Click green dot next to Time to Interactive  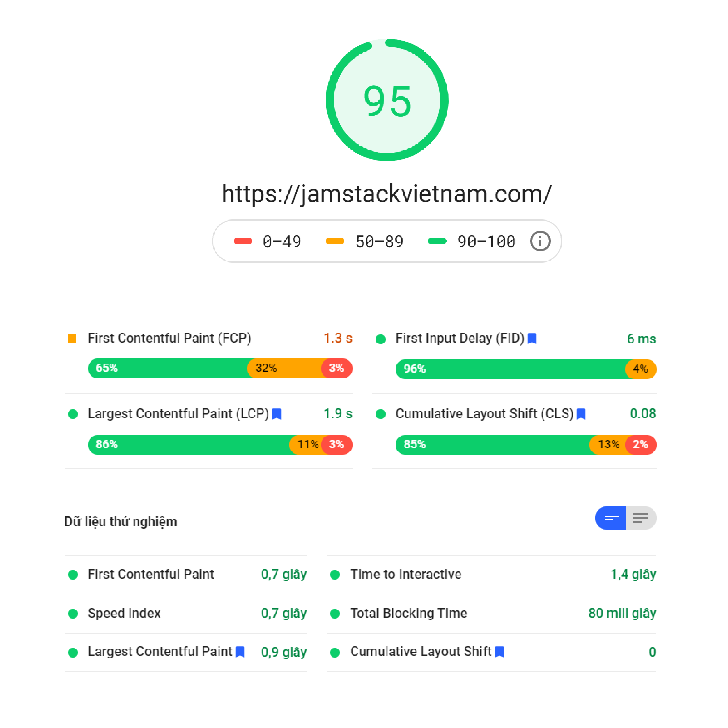click(335, 575)
